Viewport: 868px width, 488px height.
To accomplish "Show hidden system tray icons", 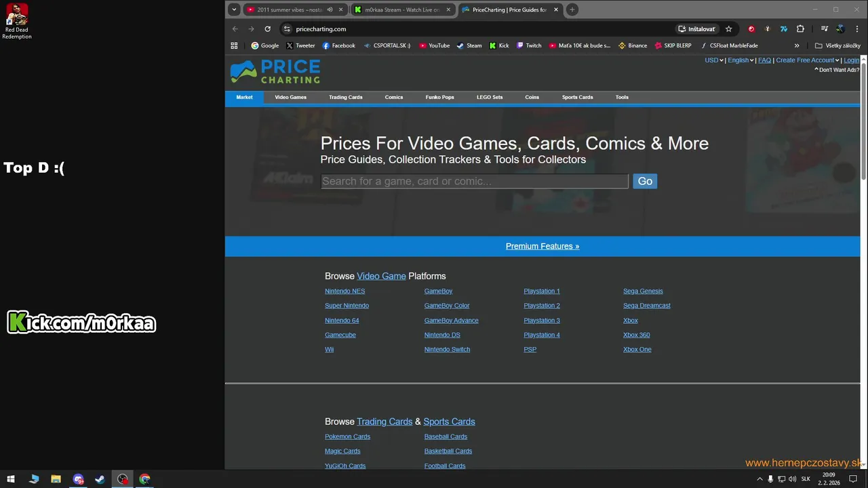I will tap(759, 479).
